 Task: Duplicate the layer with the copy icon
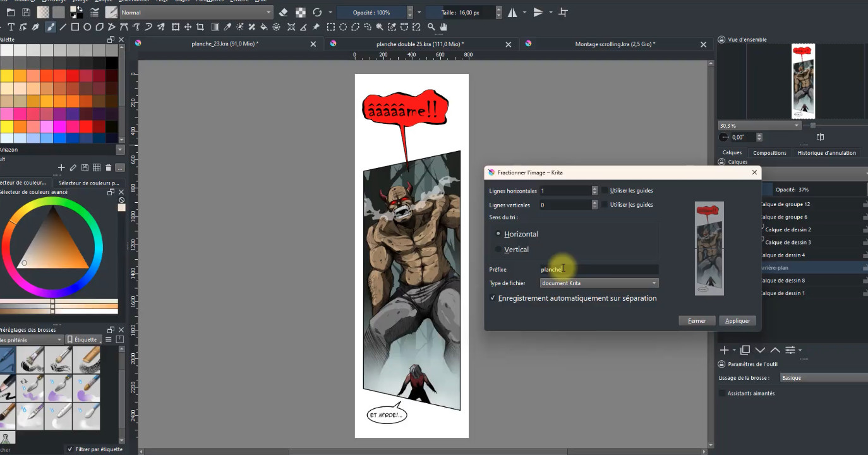(x=745, y=350)
